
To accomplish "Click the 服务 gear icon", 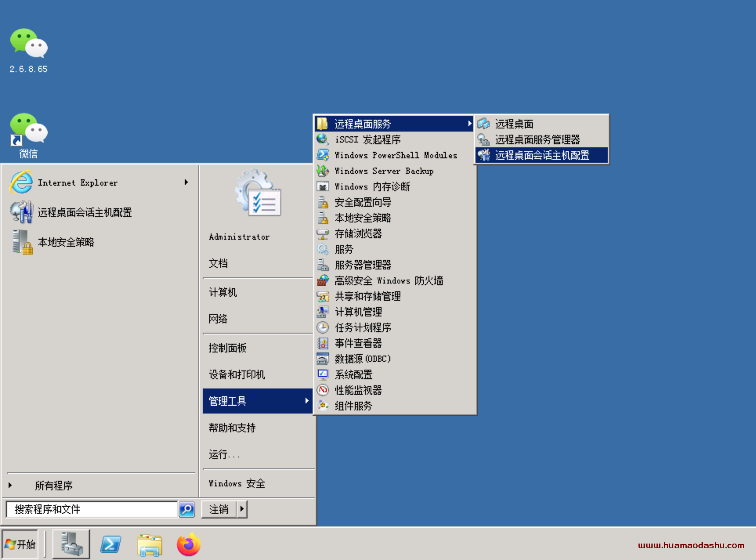I will 322,249.
